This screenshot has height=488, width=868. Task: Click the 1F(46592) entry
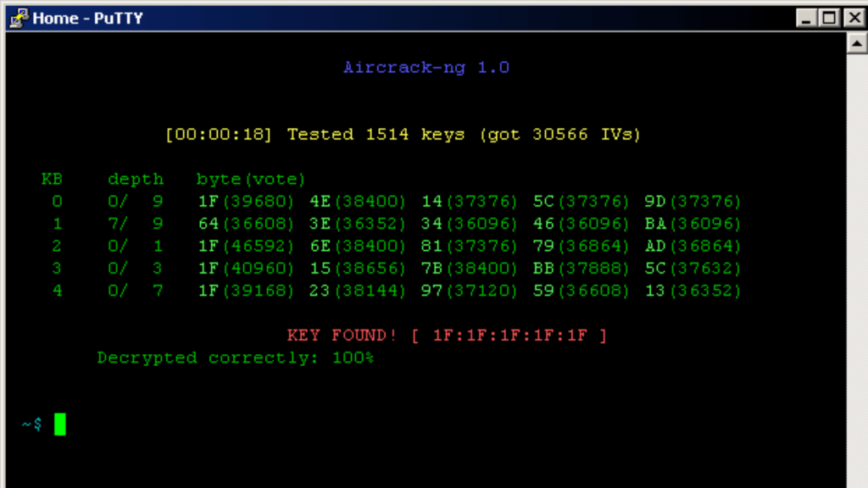pos(246,246)
